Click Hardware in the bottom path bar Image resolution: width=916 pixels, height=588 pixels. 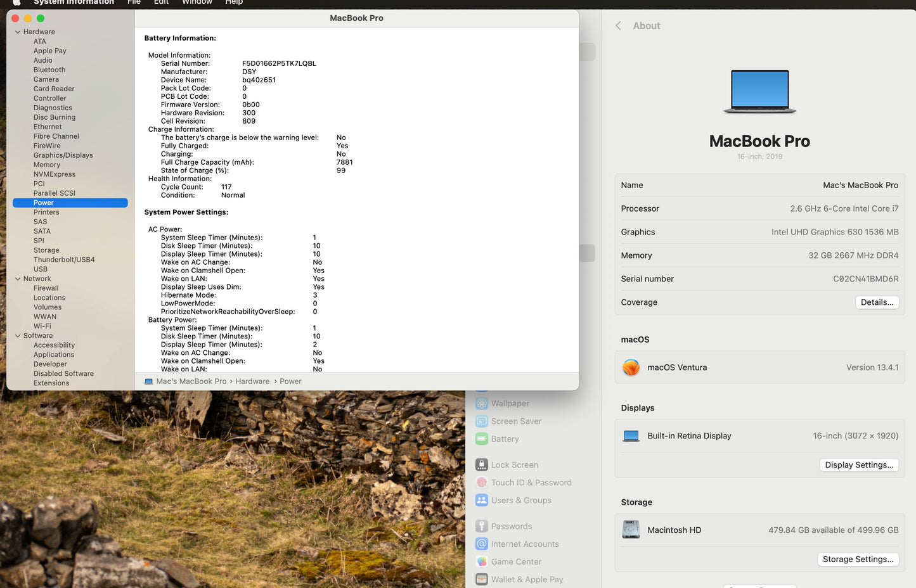pyautogui.click(x=252, y=381)
